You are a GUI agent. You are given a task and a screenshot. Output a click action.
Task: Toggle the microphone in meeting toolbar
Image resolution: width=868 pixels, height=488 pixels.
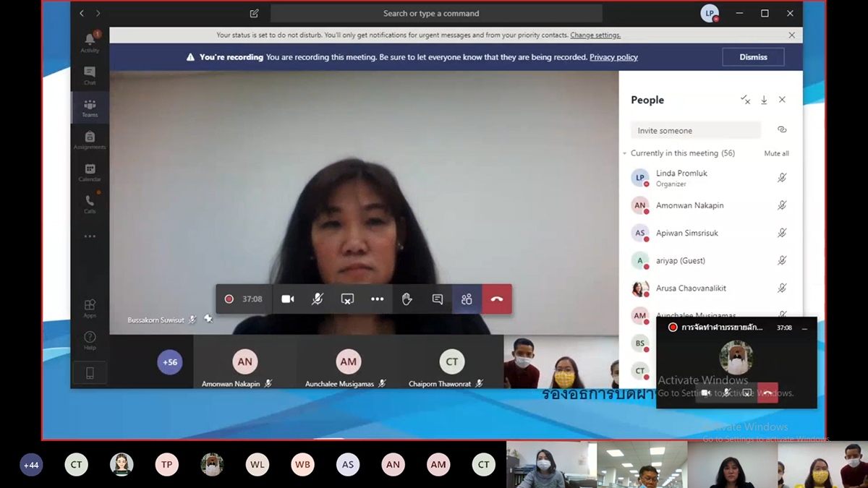318,299
